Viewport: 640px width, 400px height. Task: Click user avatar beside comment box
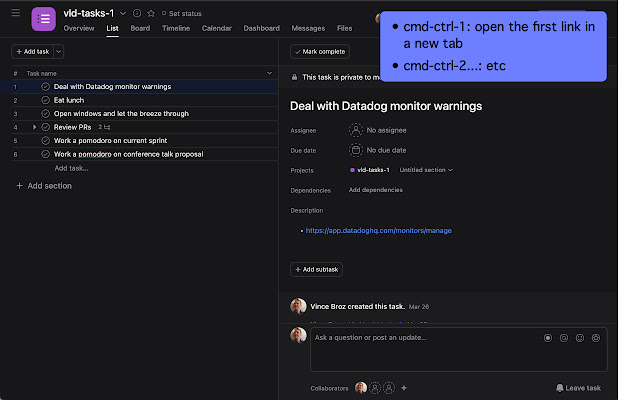(x=298, y=335)
